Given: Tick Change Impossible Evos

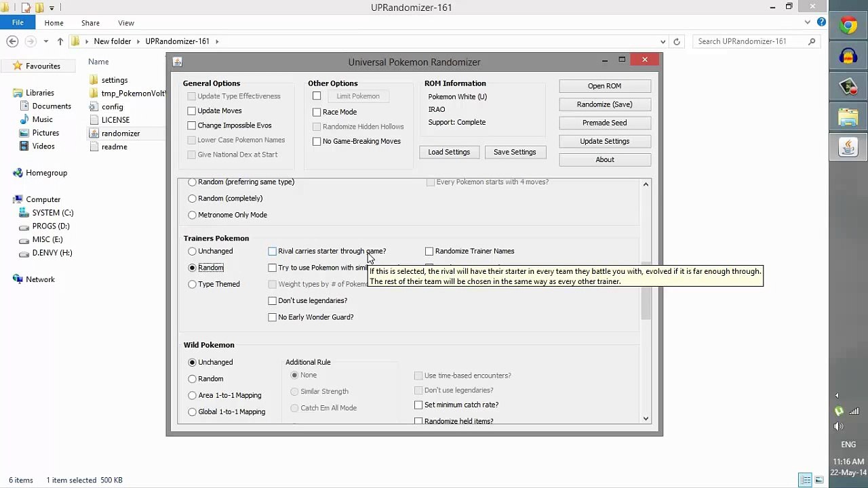Looking at the screenshot, I should tap(192, 125).
